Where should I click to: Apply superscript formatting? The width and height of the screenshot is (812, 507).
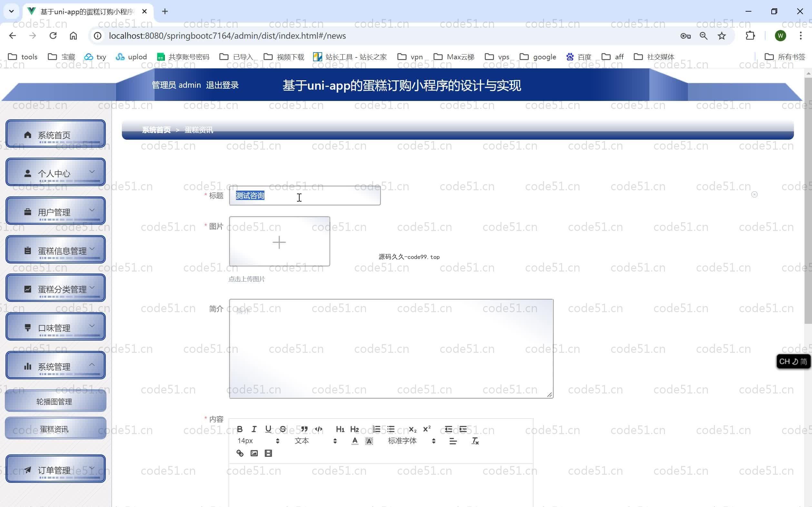click(427, 429)
